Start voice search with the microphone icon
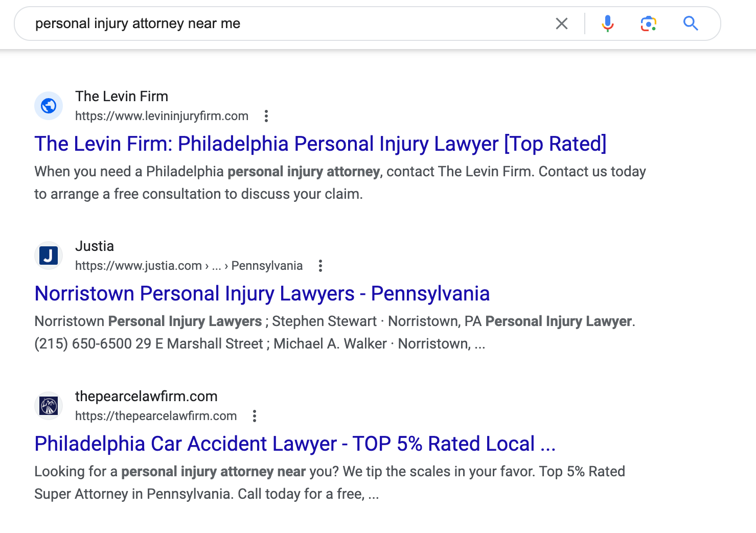The width and height of the screenshot is (756, 533). tap(607, 24)
